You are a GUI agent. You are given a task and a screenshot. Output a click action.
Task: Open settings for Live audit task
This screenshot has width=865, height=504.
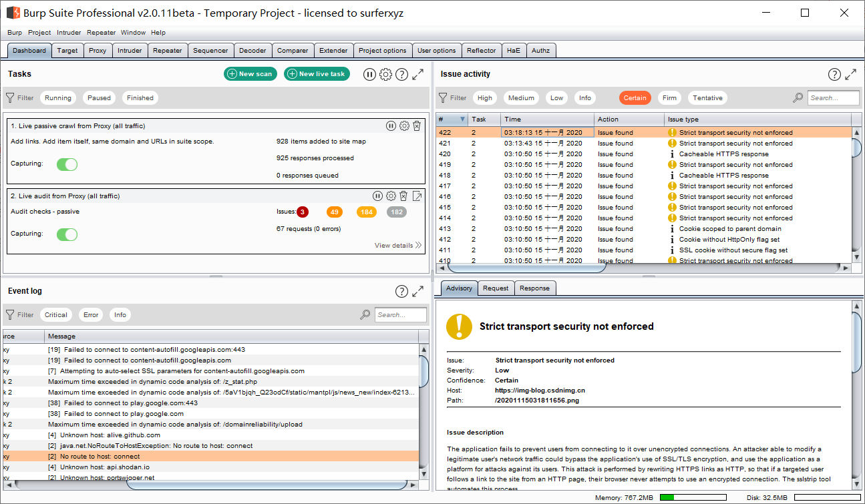pos(391,196)
